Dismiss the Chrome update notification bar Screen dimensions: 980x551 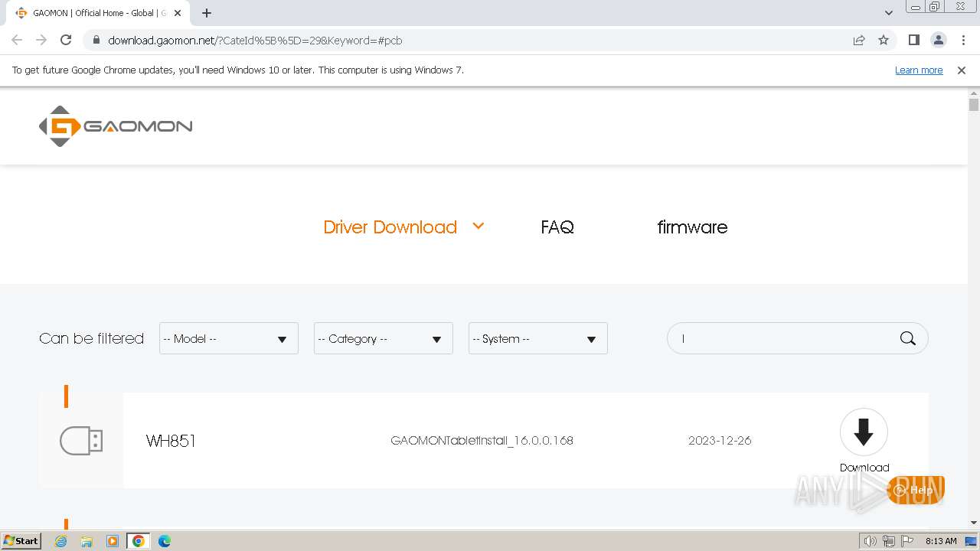tap(962, 70)
